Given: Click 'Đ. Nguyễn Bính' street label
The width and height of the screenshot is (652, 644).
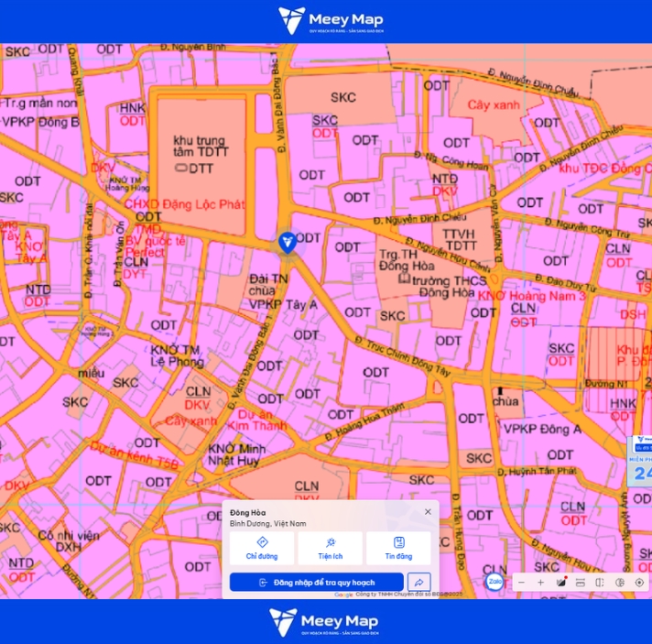Looking at the screenshot, I should click(193, 47).
